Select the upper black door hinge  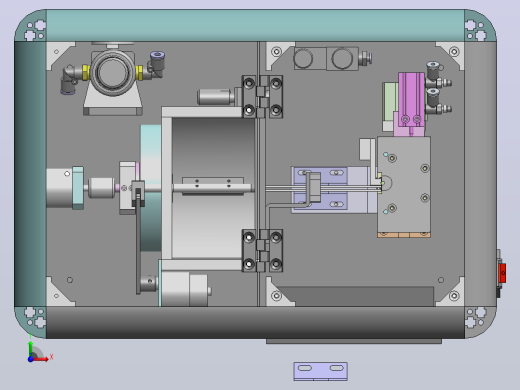pos(262,96)
